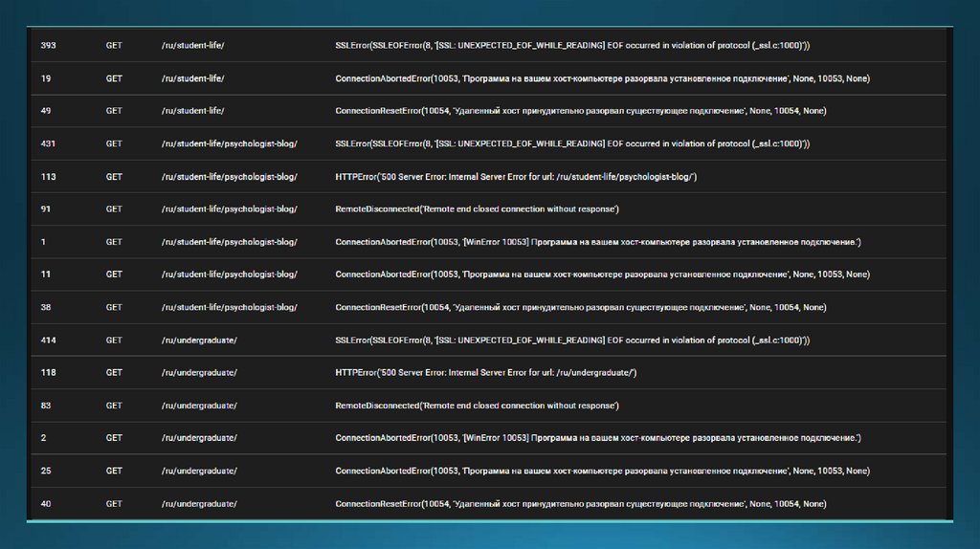The height and width of the screenshot is (549, 980).
Task: Click the failure count 25
Action: [x=46, y=471]
